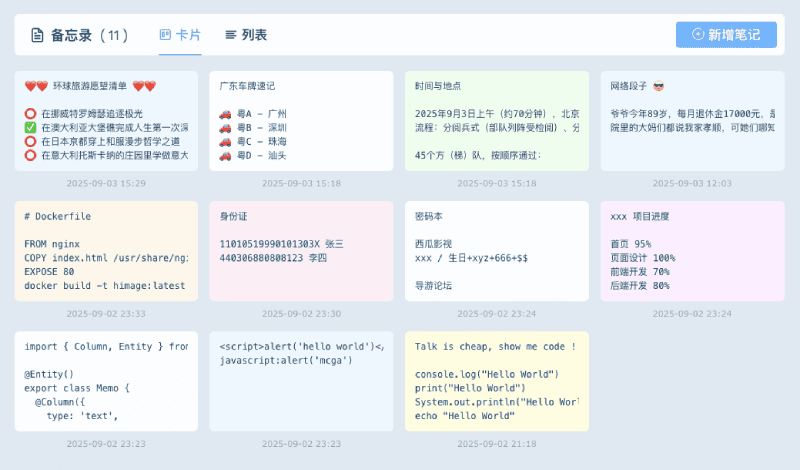
Task: Open the 密码本 note card
Action: [496, 250]
